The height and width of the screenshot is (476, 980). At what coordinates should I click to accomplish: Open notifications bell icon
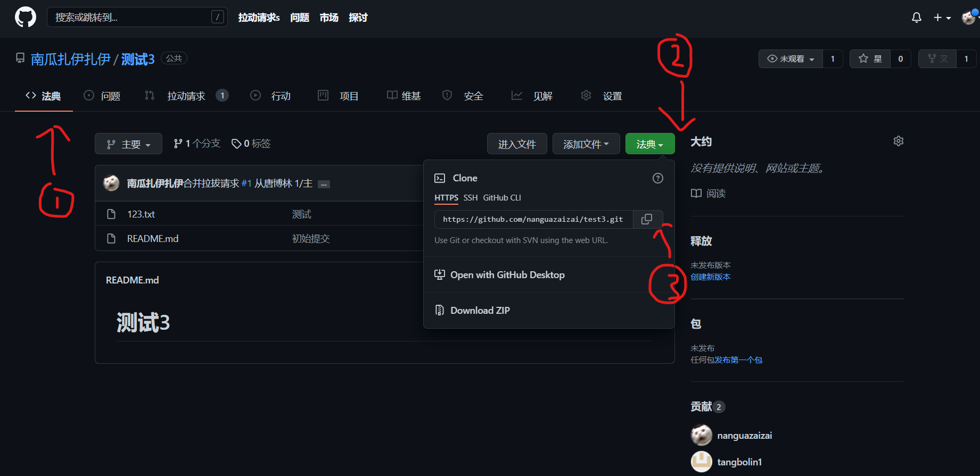pyautogui.click(x=916, y=18)
